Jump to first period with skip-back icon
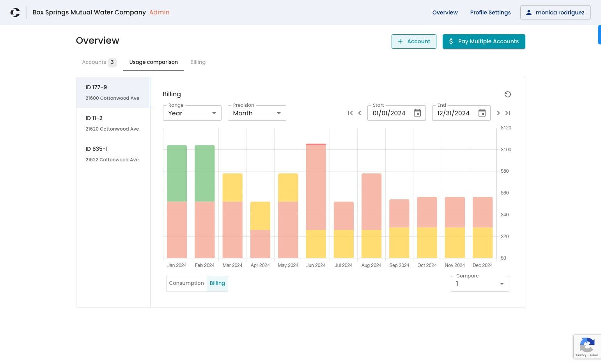The height and width of the screenshot is (364, 601). 350,113
